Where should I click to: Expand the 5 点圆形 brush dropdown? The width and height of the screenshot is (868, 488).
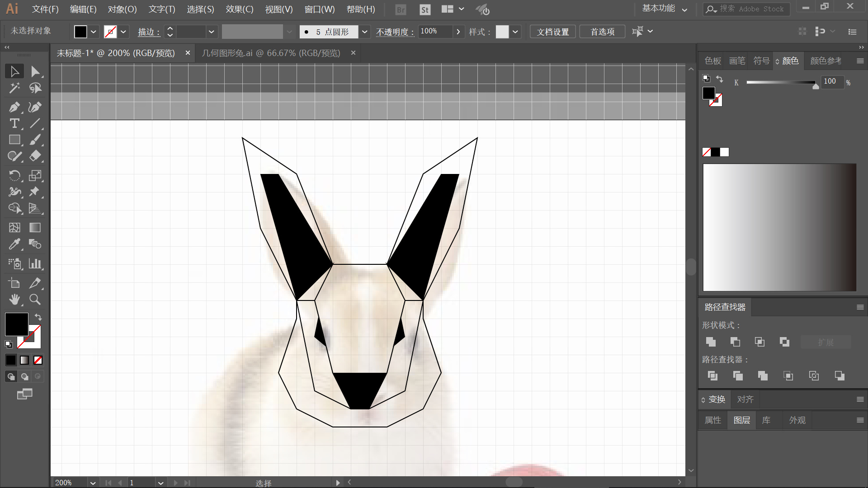click(x=364, y=32)
